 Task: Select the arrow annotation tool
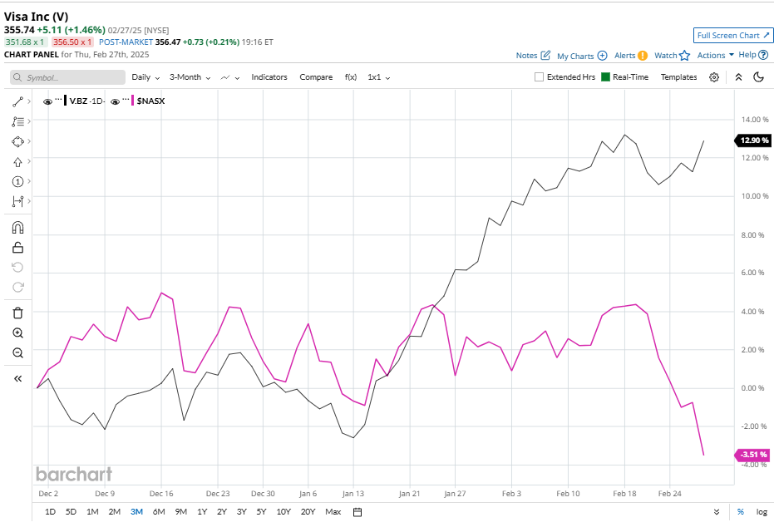tap(17, 160)
